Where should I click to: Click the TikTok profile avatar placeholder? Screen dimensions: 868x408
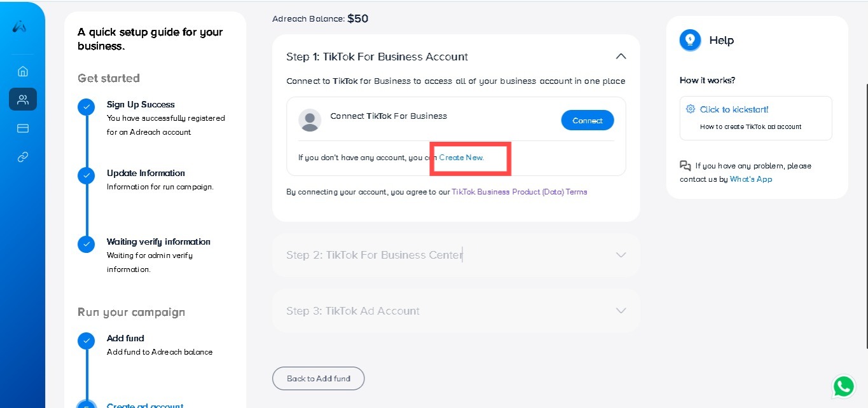click(x=310, y=120)
